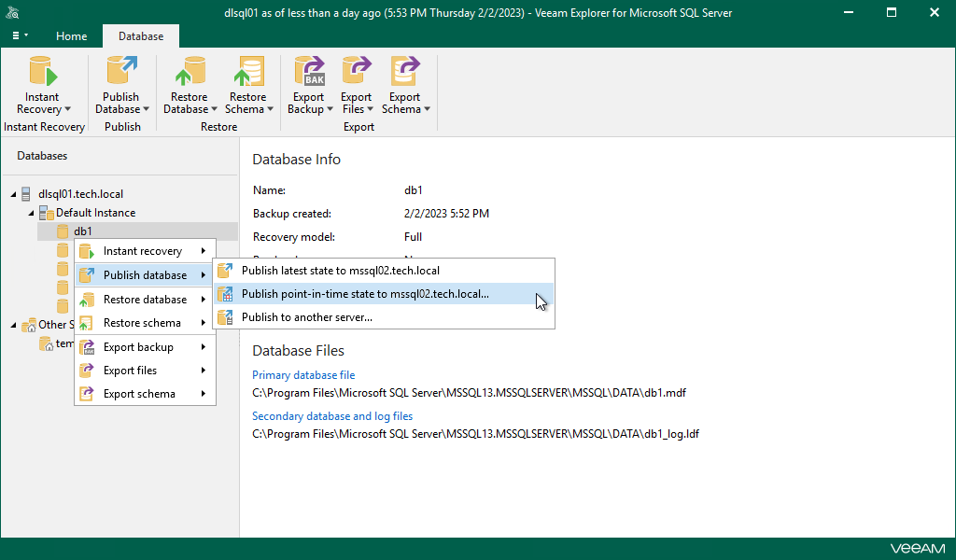This screenshot has height=560, width=956.
Task: Open the Instant Recovery dropdown arrow
Action: coord(67,110)
